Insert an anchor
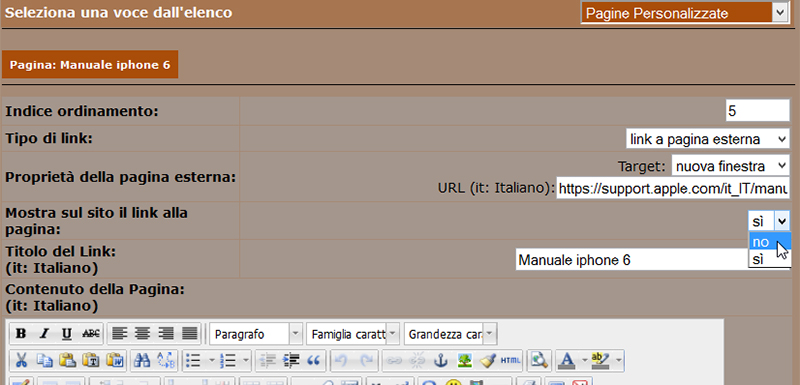The image size is (800, 385). tap(440, 361)
